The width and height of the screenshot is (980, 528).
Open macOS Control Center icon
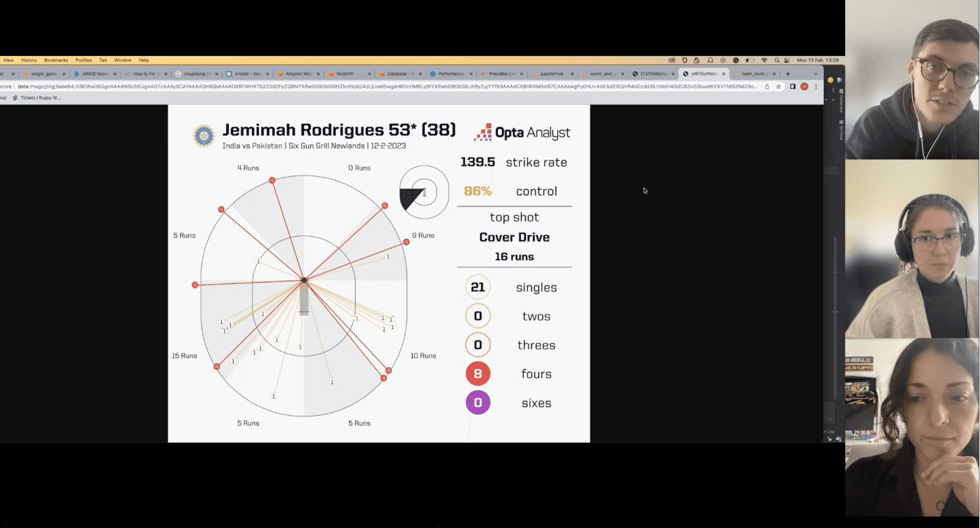point(787,60)
